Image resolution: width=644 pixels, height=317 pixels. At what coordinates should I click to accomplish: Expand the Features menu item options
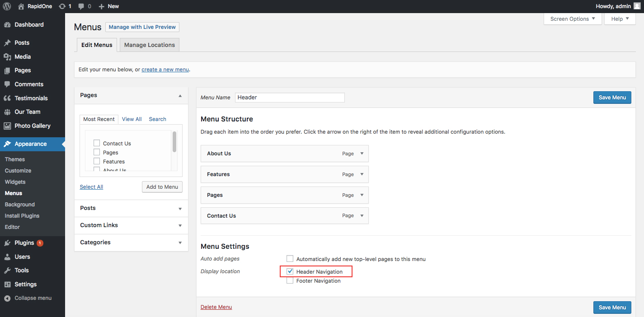pyautogui.click(x=362, y=174)
